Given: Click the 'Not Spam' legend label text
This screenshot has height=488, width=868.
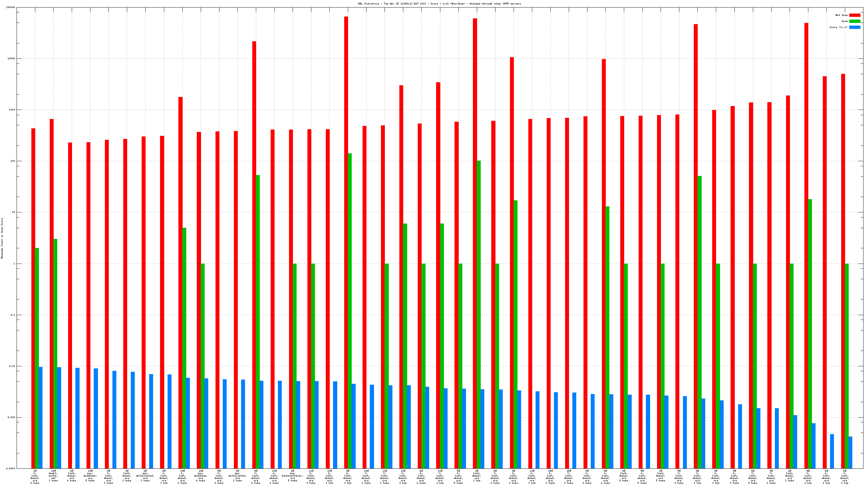Looking at the screenshot, I should pyautogui.click(x=841, y=15).
